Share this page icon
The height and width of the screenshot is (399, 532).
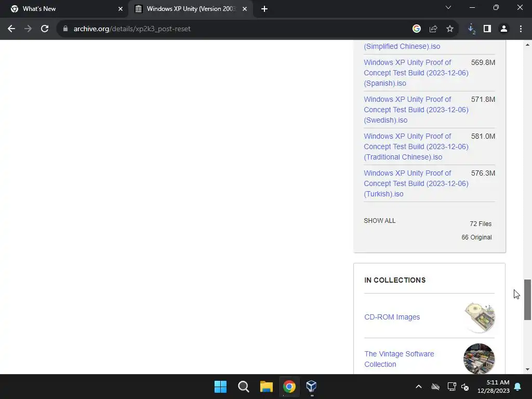point(433,29)
